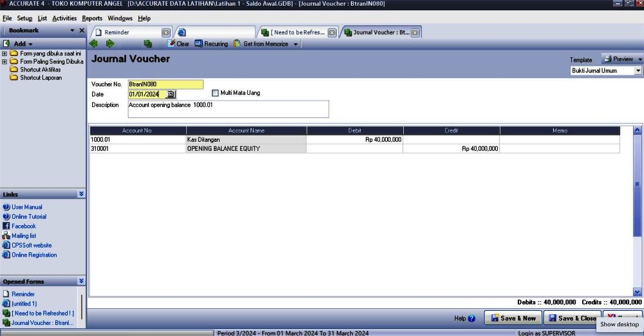Open the Bukti Jurnal Umum template dropdown
This screenshot has width=644, height=336.
(638, 71)
